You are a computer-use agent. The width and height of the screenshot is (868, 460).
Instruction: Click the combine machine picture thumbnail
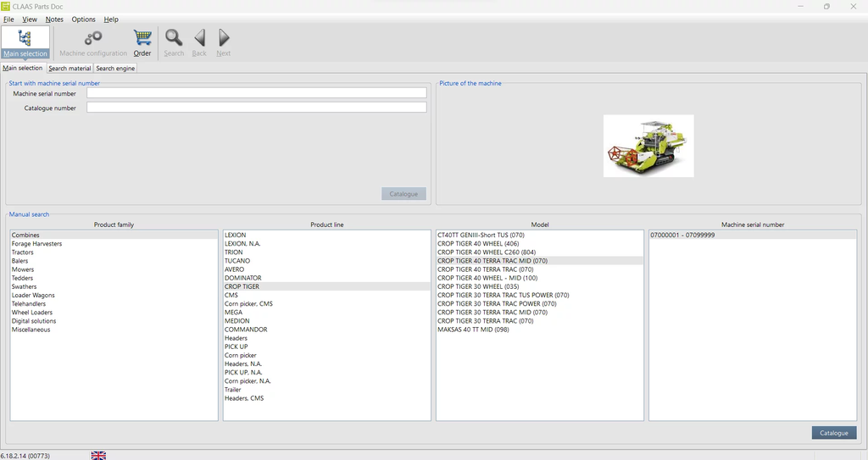coord(648,146)
